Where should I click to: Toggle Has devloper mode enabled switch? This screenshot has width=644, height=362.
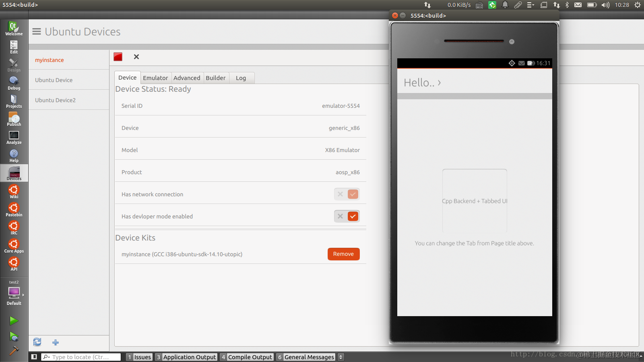347,216
